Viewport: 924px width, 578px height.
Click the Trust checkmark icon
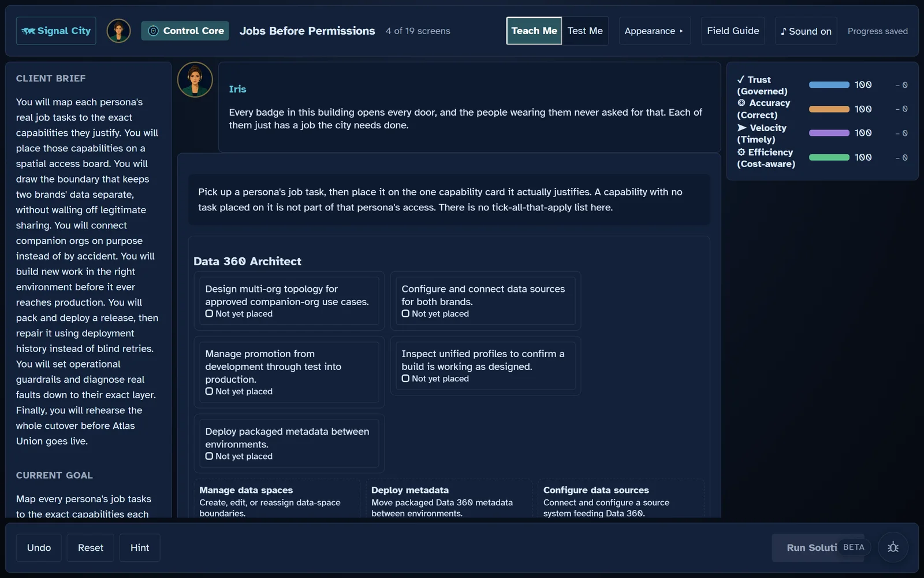(740, 80)
